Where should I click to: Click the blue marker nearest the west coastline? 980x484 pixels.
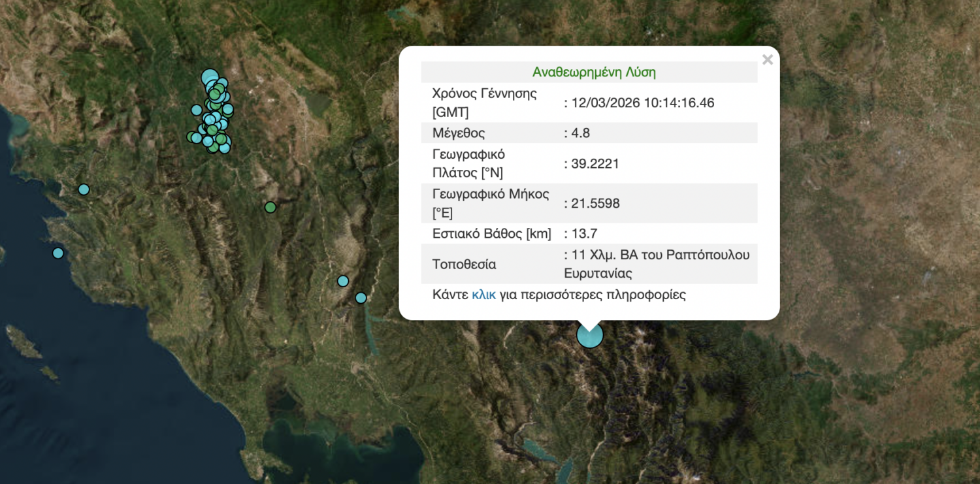[84, 189]
